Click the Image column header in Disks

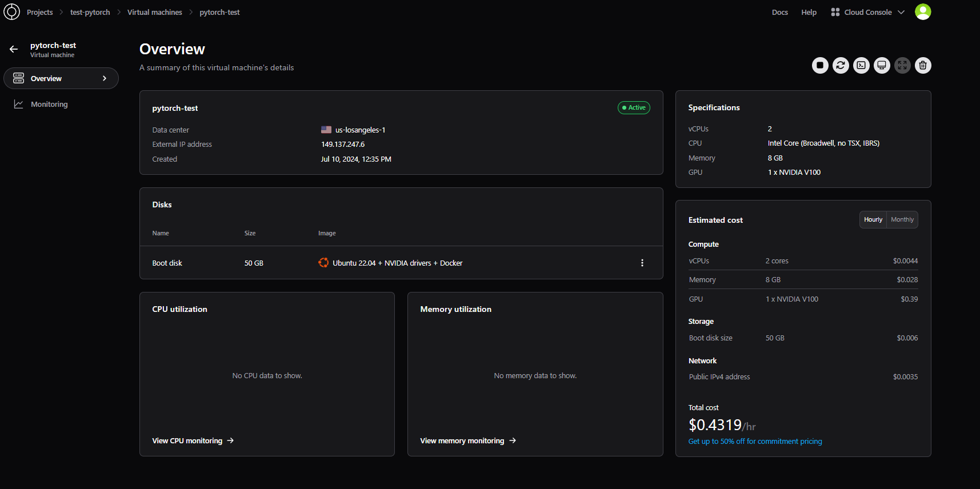pos(327,233)
